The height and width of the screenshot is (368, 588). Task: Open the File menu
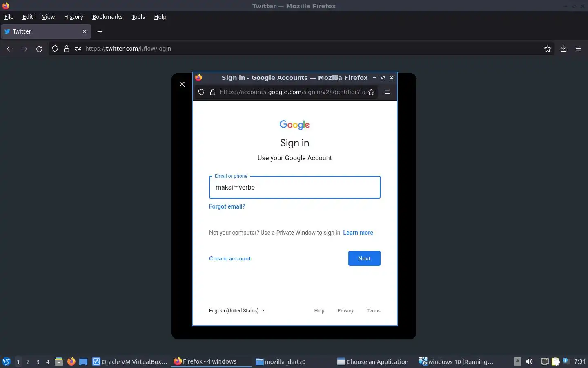[x=9, y=17]
